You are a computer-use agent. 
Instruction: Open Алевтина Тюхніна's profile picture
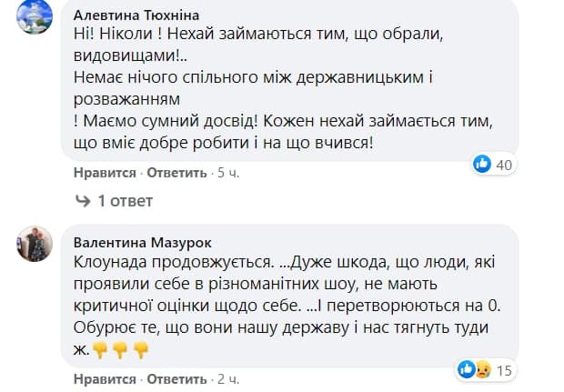pyautogui.click(x=34, y=19)
